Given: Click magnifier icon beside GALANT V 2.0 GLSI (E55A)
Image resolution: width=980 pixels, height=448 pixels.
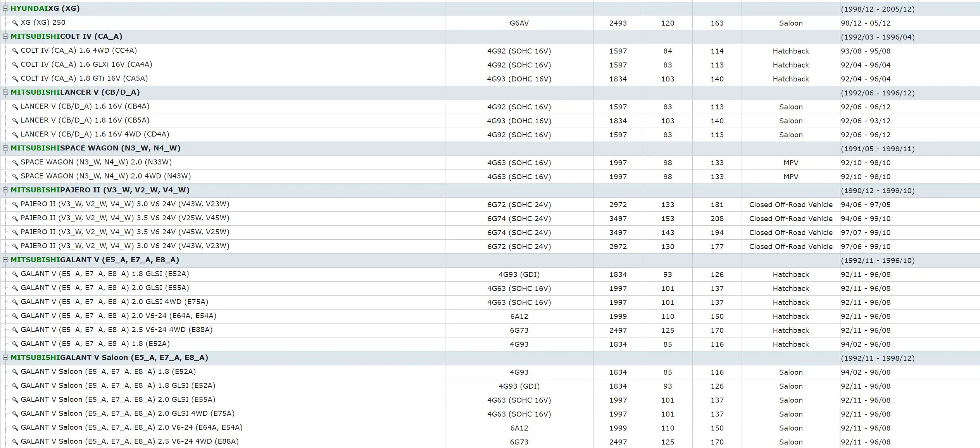Looking at the screenshot, I should pos(15,288).
